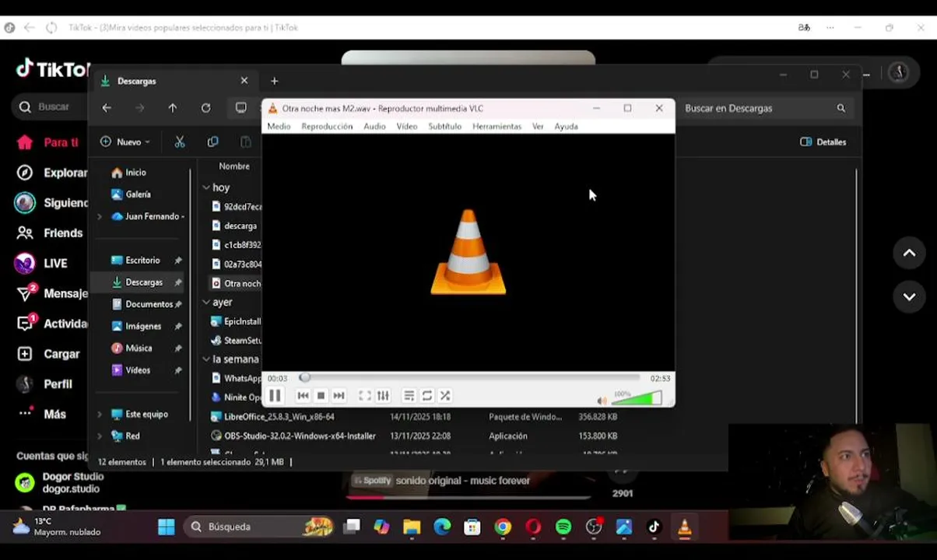Set volume on VLC volume slider
This screenshot has width=937, height=560.
click(x=637, y=398)
